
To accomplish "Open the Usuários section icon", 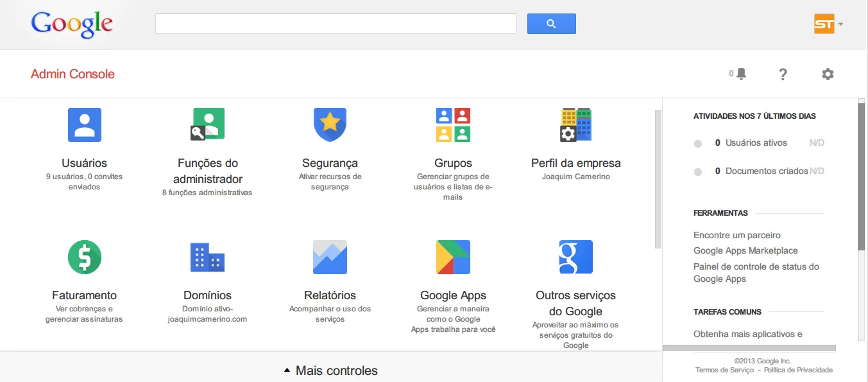I will coord(84,125).
